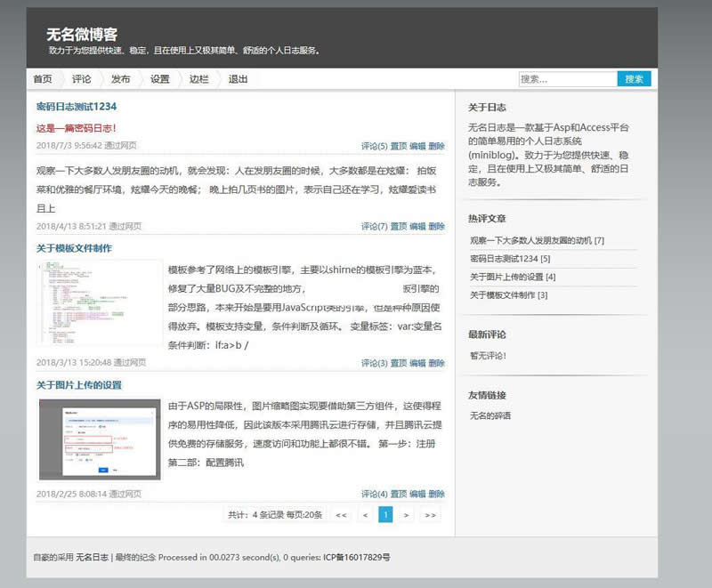Go to the 发布 page in the navigation bar
Screen dimensions: 712x588
click(121, 79)
